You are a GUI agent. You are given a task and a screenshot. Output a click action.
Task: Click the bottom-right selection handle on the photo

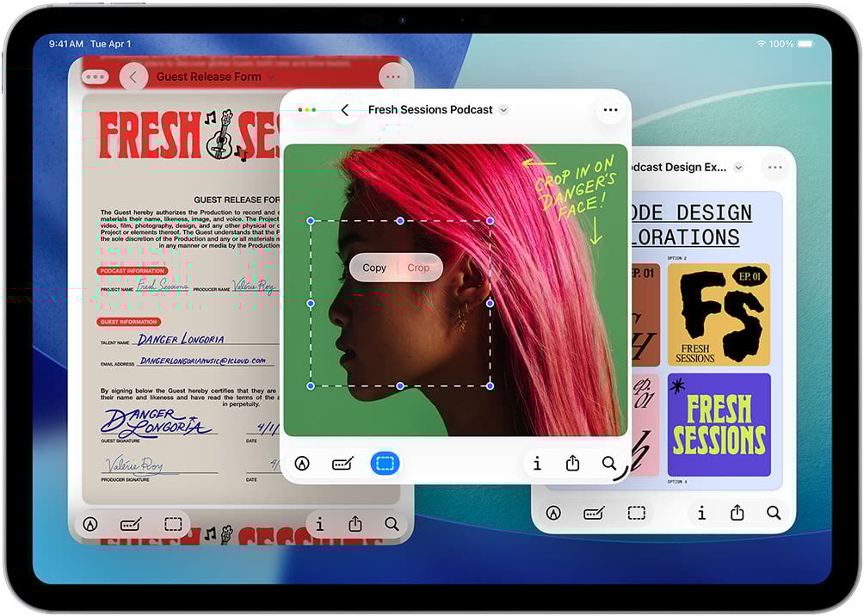(x=491, y=386)
